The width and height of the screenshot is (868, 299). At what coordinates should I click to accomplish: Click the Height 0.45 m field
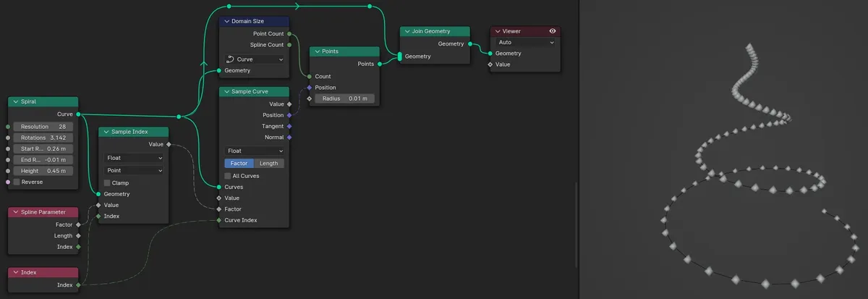coord(43,171)
